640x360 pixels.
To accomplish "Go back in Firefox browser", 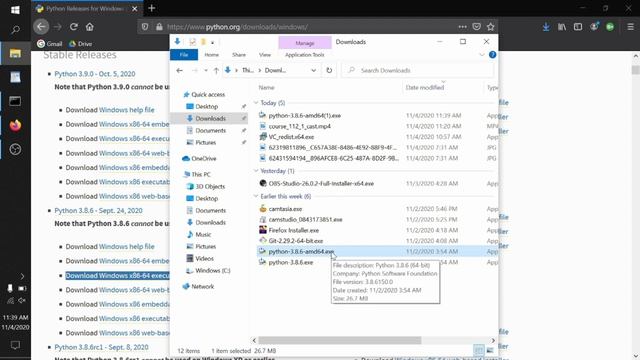I will (x=41, y=27).
